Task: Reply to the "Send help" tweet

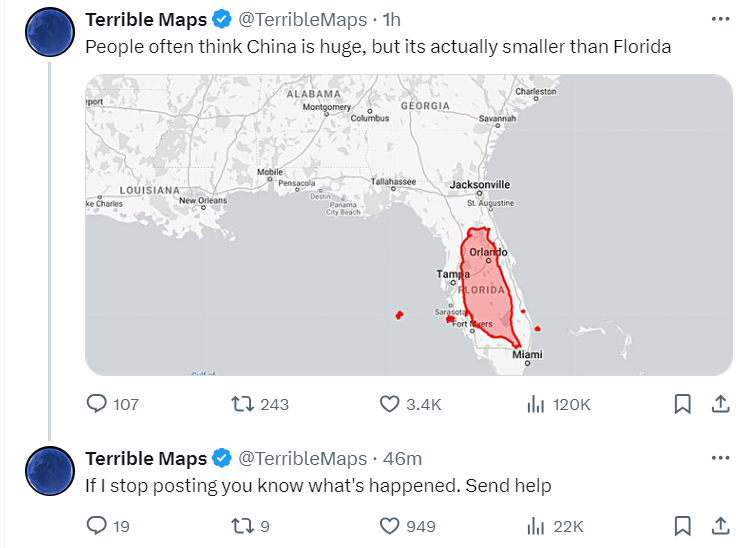Action: [x=97, y=525]
